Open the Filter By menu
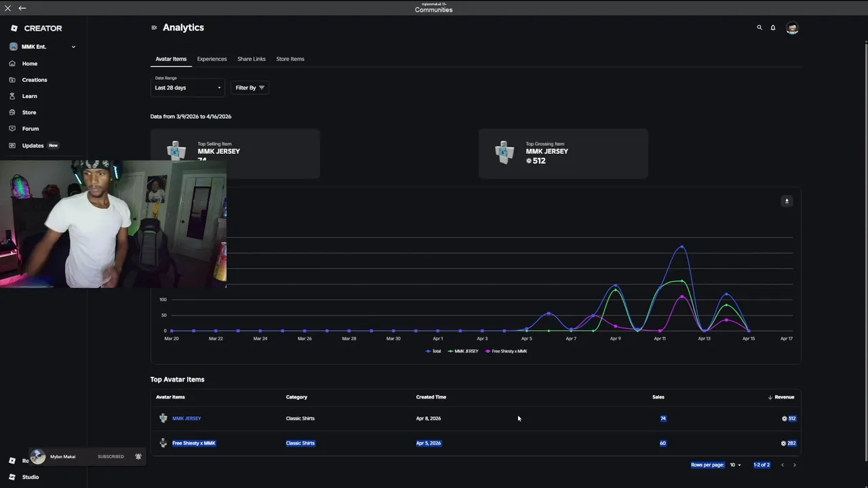 pos(250,87)
